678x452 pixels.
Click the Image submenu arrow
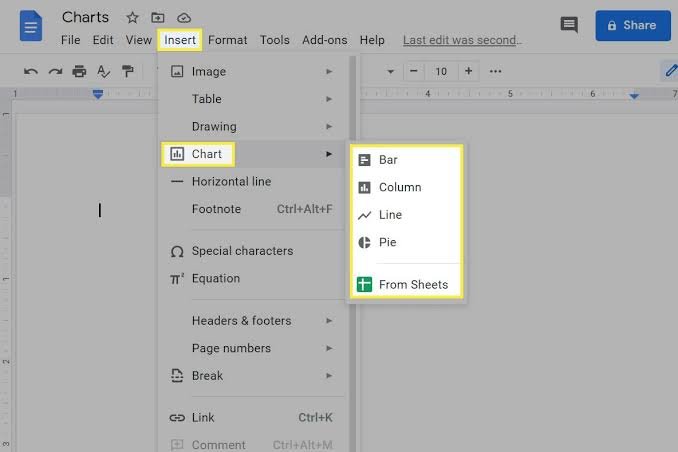tap(329, 71)
